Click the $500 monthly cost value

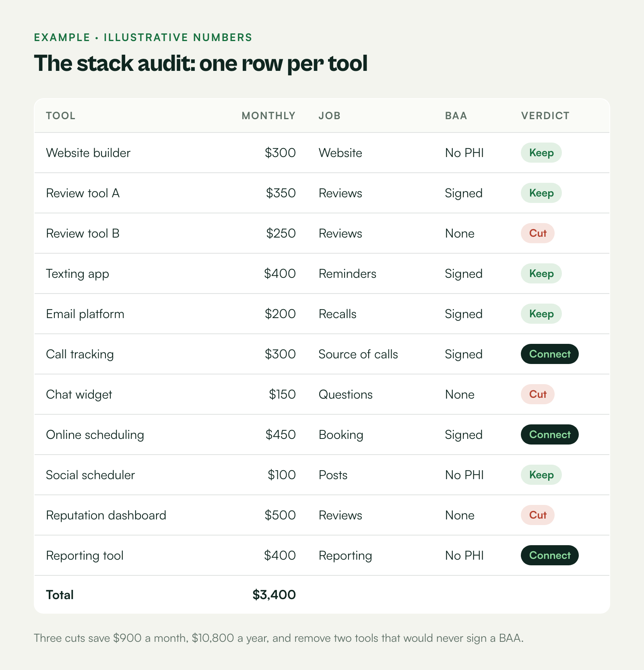[280, 515]
